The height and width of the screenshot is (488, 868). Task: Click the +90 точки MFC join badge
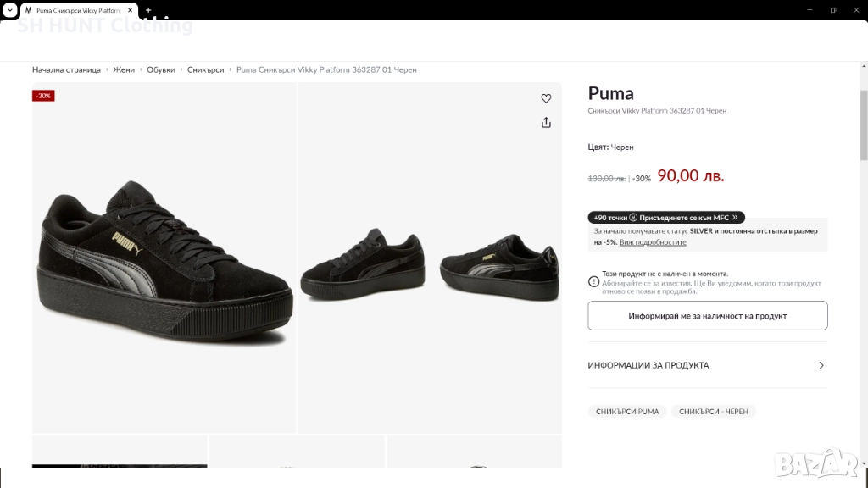(666, 218)
